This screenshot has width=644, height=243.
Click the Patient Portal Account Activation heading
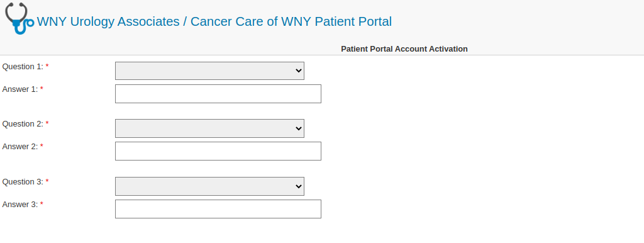tap(404, 49)
